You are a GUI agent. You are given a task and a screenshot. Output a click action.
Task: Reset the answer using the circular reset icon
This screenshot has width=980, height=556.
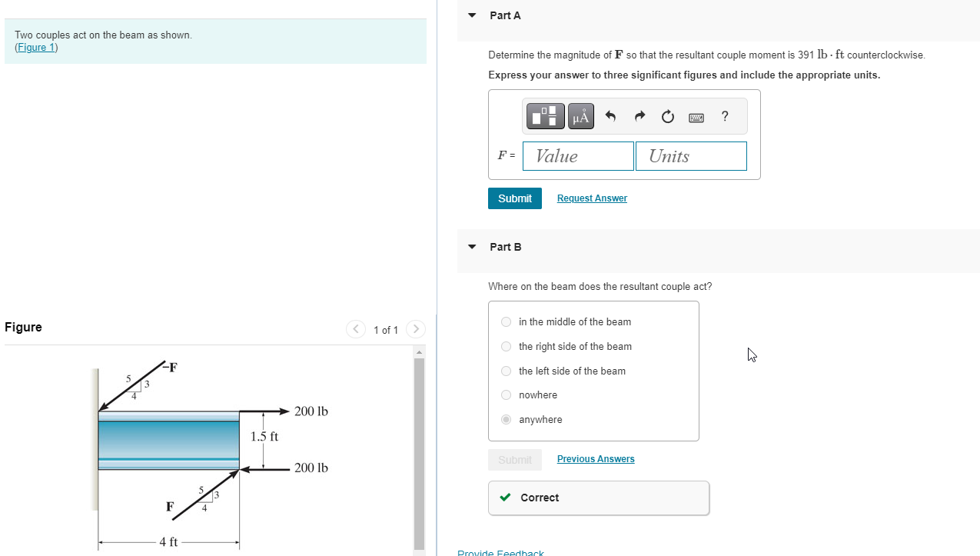tap(667, 116)
